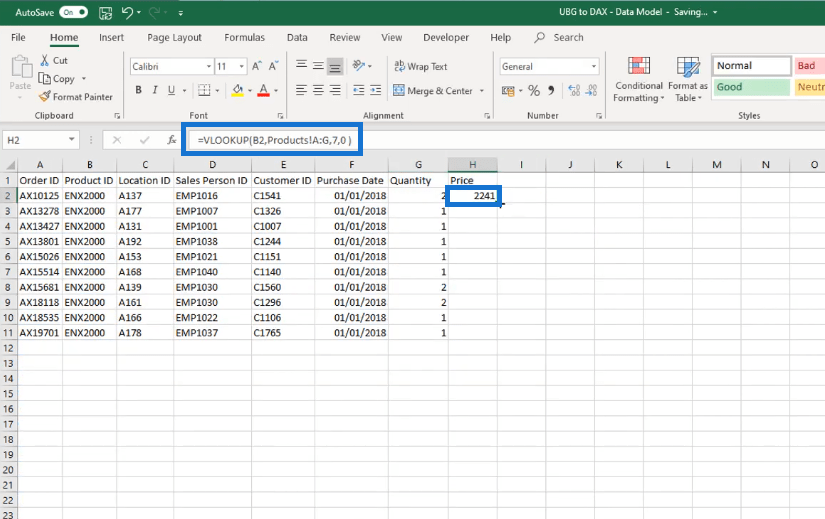Click the Insert Function fx icon
The width and height of the screenshot is (825, 519).
172,140
